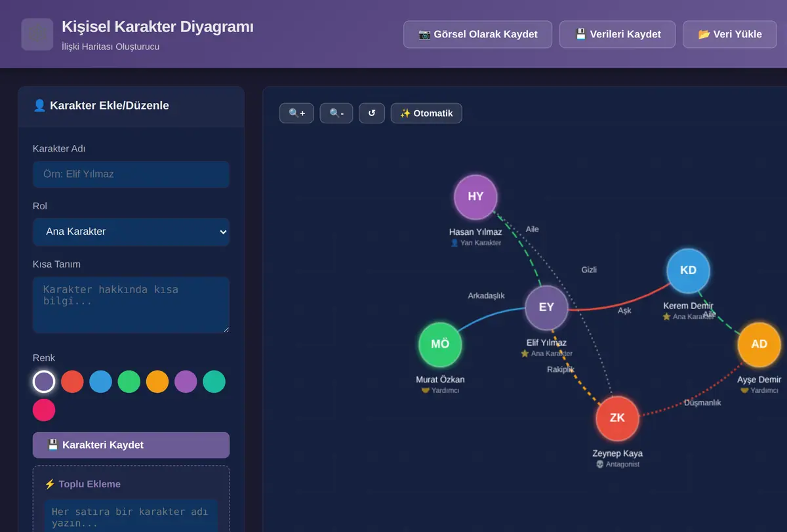This screenshot has height=532, width=787.
Task: Focus the Toplu Ekleme text area
Action: pos(131,516)
